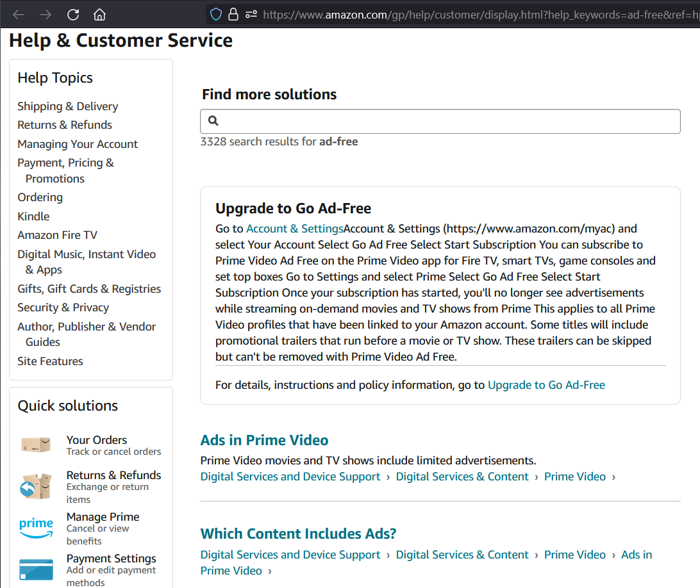Click the Returns & Refunds package icon
Viewport: 700px width, 588px height.
[36, 487]
